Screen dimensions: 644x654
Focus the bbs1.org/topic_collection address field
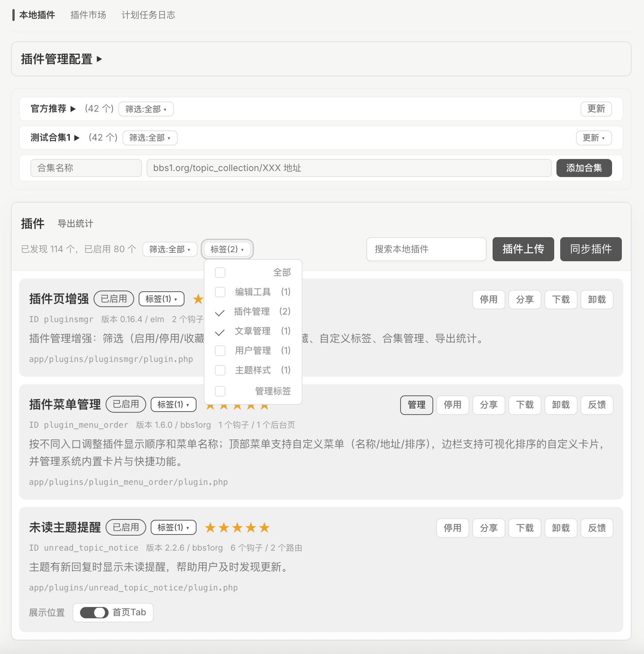[349, 168]
